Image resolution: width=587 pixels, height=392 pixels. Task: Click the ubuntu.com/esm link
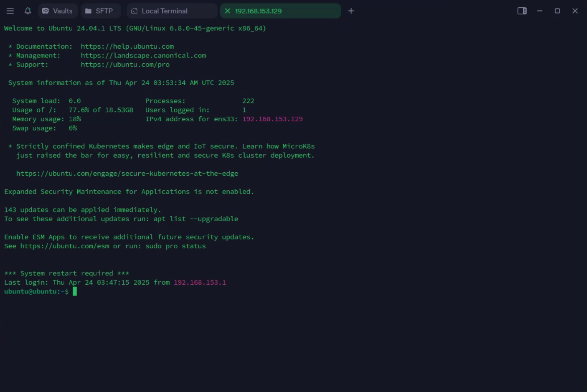pos(65,246)
